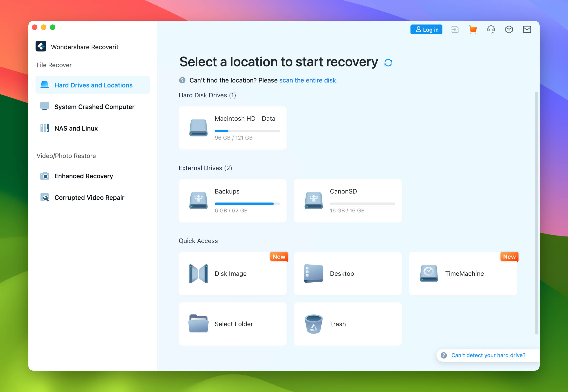The height and width of the screenshot is (392, 568).
Task: Open Enhanced Recovery
Action: coord(93,176)
